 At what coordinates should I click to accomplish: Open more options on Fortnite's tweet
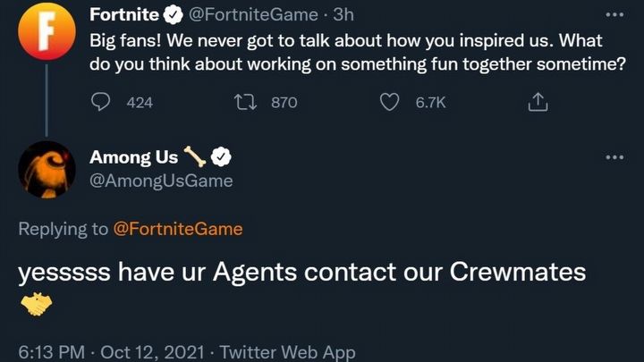(x=614, y=14)
